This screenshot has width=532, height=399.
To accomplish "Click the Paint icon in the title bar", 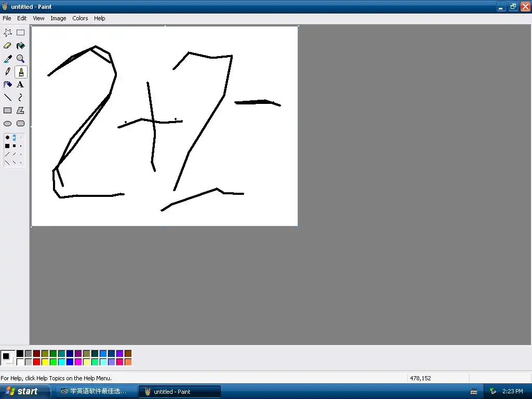I will [5, 6].
